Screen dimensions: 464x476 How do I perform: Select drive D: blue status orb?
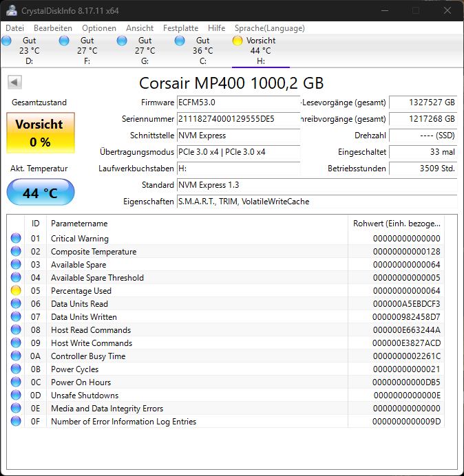pyautogui.click(x=6, y=41)
